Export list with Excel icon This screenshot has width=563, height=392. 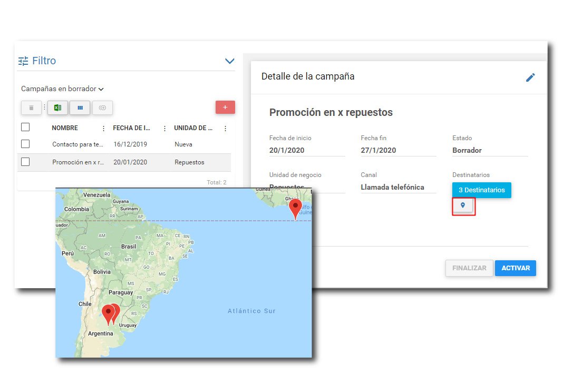tap(57, 107)
